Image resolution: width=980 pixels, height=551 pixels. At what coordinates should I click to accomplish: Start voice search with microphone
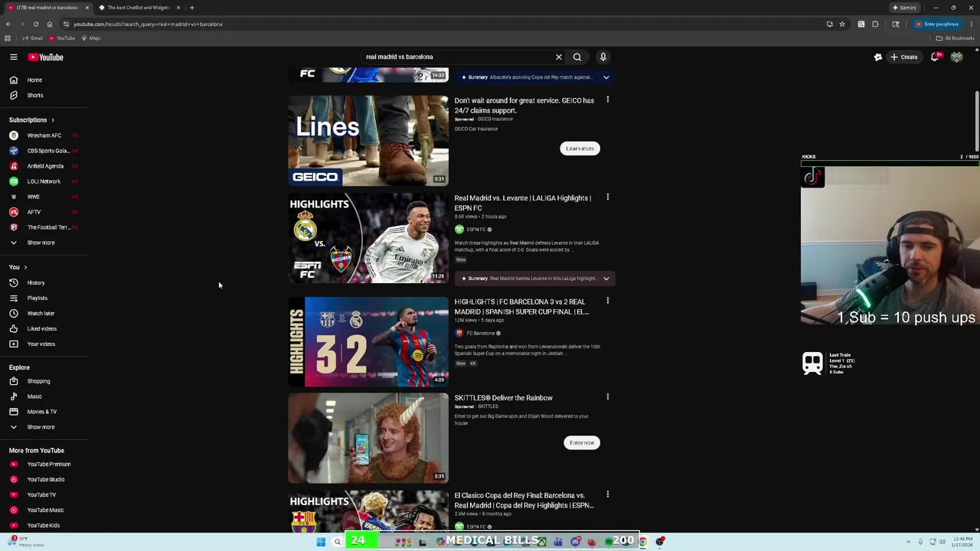[603, 57]
